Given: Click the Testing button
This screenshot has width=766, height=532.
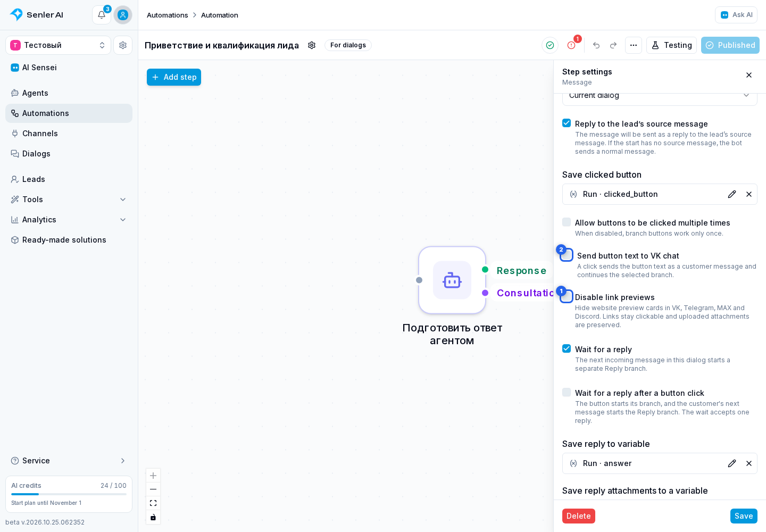Looking at the screenshot, I should pos(671,45).
